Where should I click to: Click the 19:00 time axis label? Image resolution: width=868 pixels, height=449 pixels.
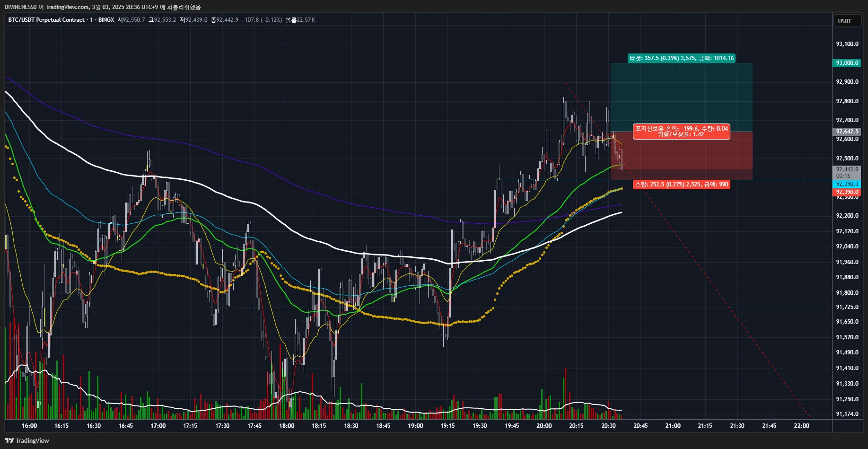(415, 426)
